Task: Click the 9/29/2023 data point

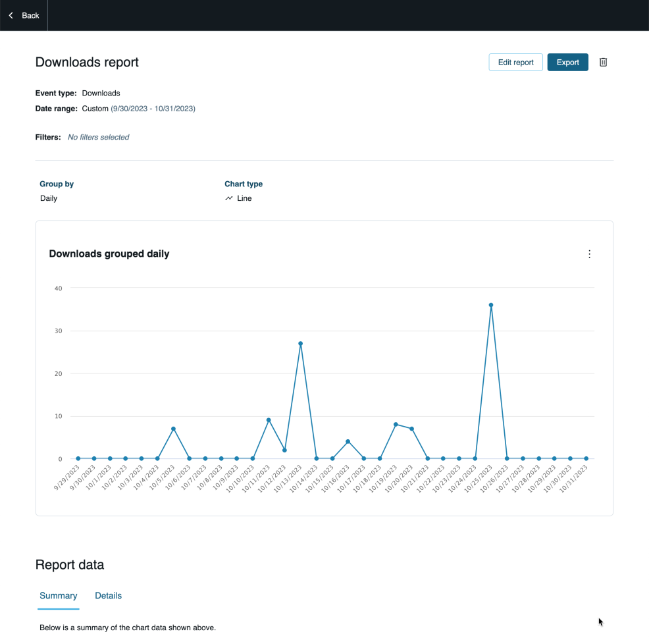Action: point(78,458)
